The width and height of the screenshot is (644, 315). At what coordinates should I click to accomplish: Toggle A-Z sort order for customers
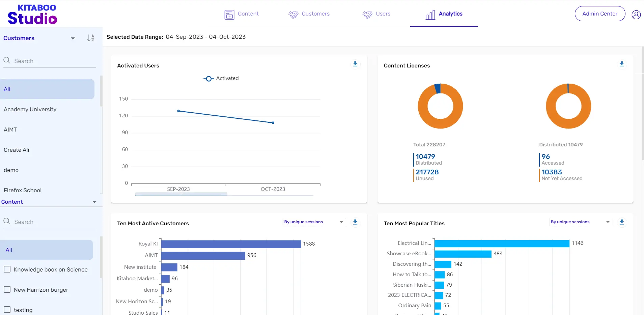[91, 38]
